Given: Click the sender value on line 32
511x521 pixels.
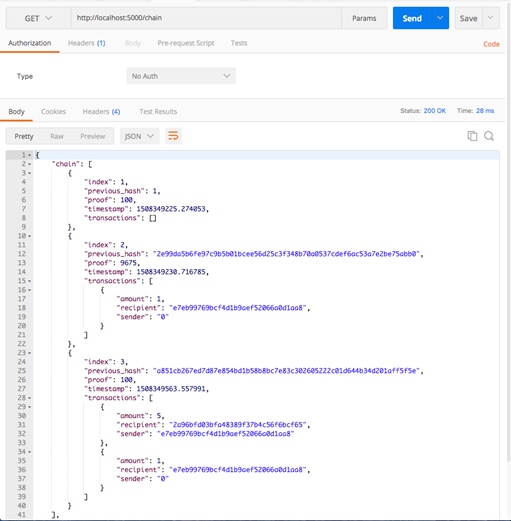Looking at the screenshot, I should tap(226, 434).
